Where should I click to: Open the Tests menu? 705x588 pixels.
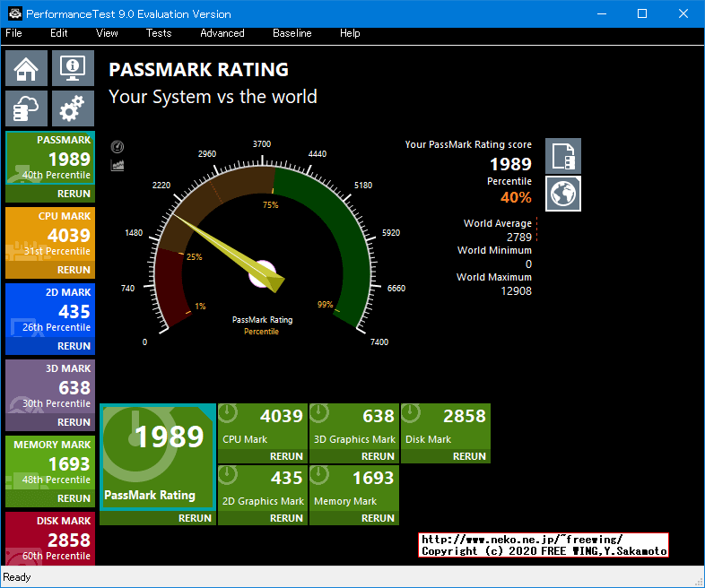pos(159,33)
